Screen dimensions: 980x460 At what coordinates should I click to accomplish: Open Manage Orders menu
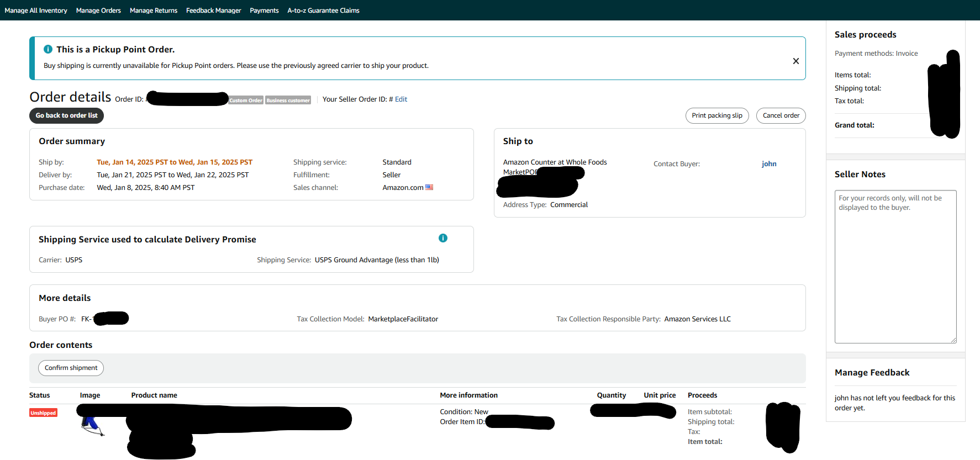click(x=98, y=10)
